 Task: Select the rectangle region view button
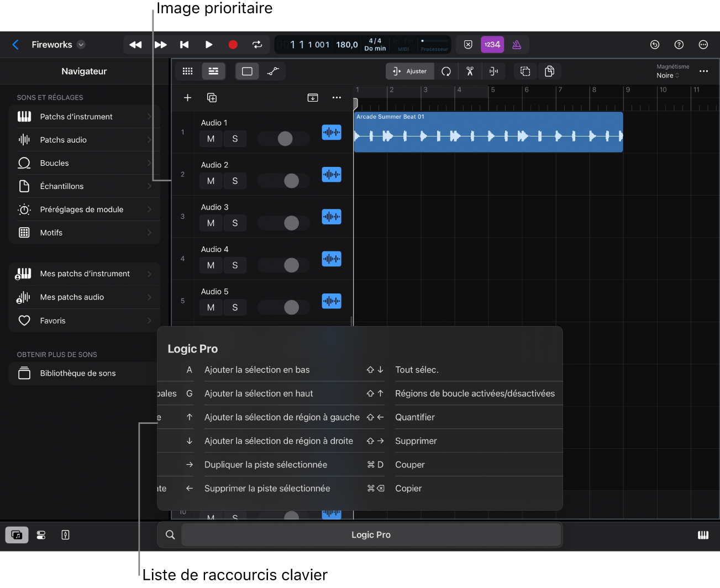click(247, 71)
